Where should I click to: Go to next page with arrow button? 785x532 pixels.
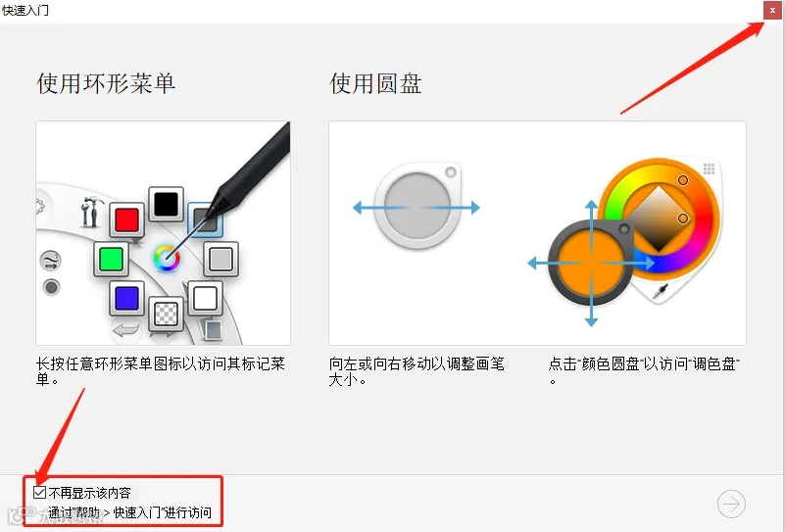click(x=731, y=504)
